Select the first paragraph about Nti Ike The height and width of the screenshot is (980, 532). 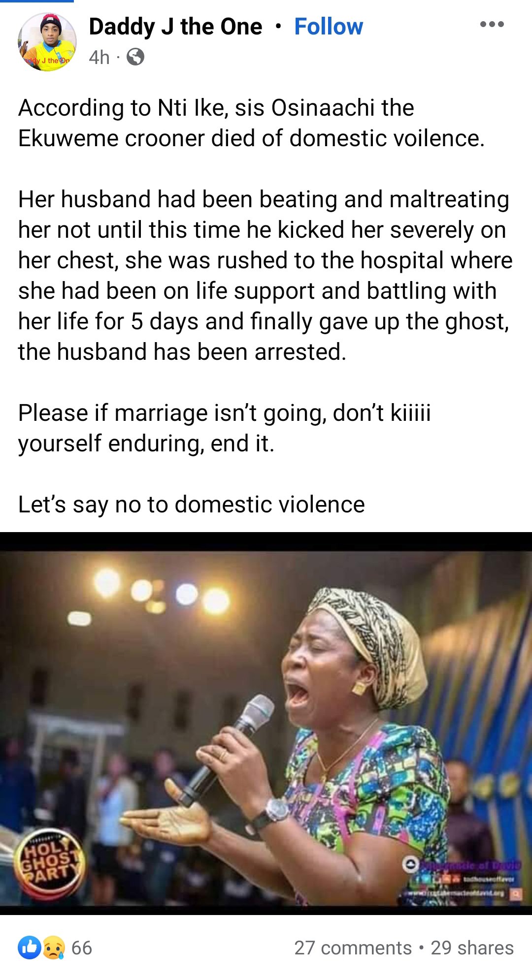[x=251, y=123]
